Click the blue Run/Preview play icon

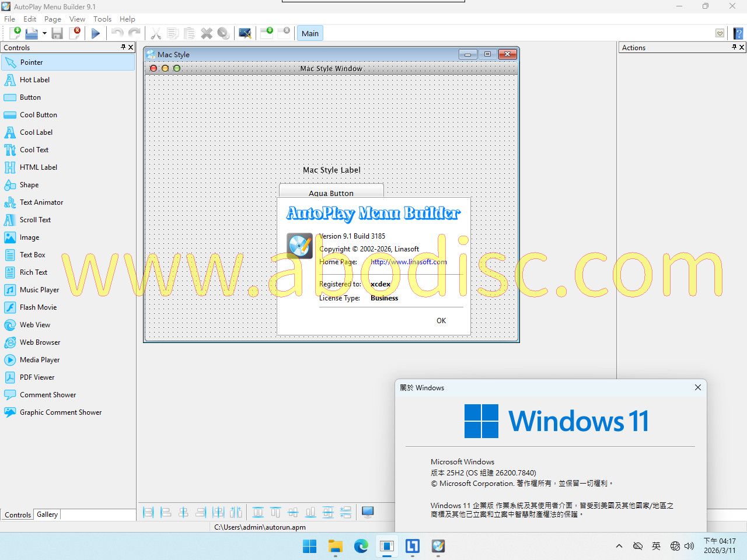coord(96,33)
